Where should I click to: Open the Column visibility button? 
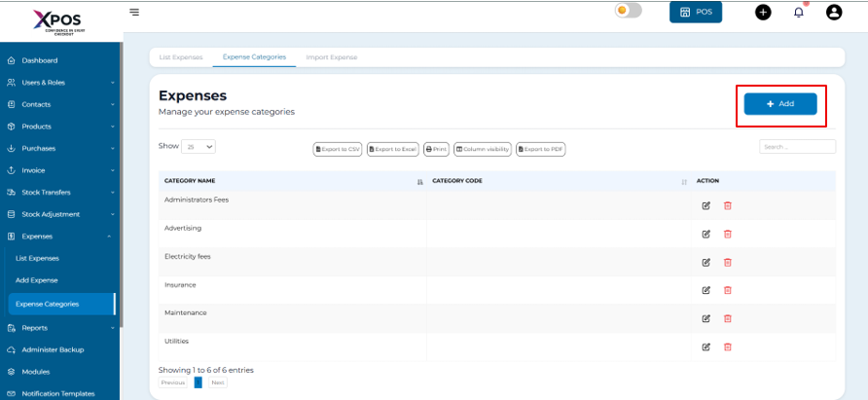coord(483,149)
